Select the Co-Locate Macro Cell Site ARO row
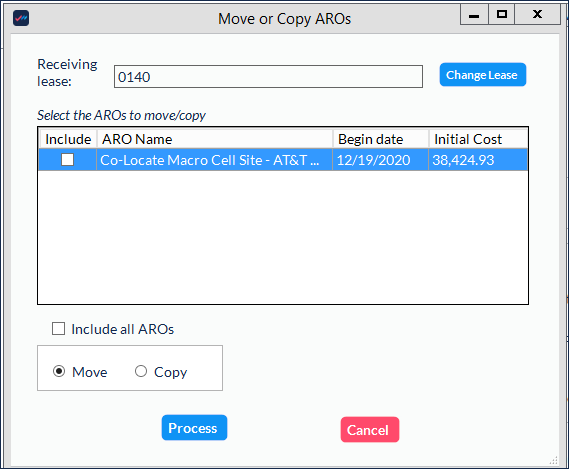Screen dimensions: 569x469 pos(283,160)
